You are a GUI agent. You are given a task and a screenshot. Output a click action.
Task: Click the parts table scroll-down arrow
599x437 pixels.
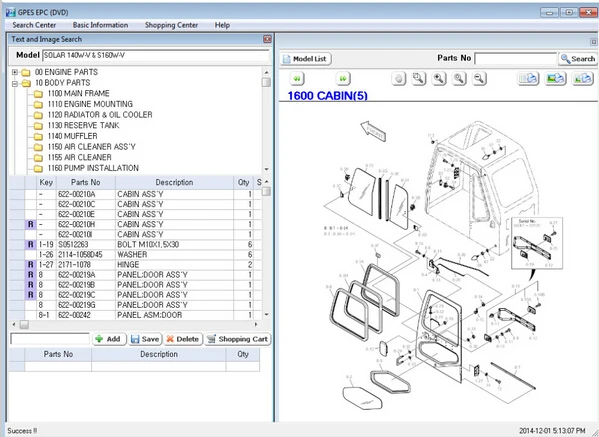pos(266,315)
